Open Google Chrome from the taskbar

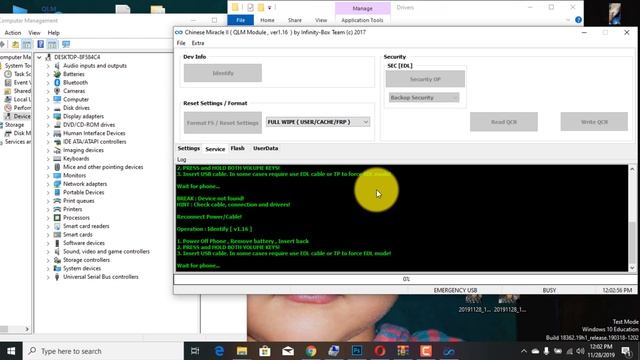(311, 351)
